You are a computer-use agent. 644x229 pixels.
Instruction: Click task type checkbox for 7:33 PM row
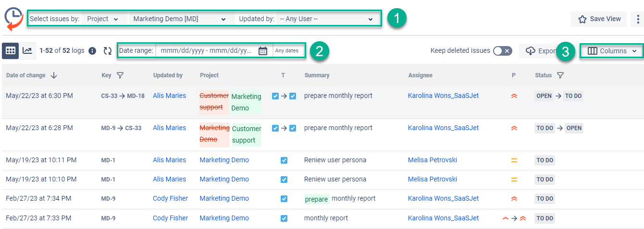284,218
